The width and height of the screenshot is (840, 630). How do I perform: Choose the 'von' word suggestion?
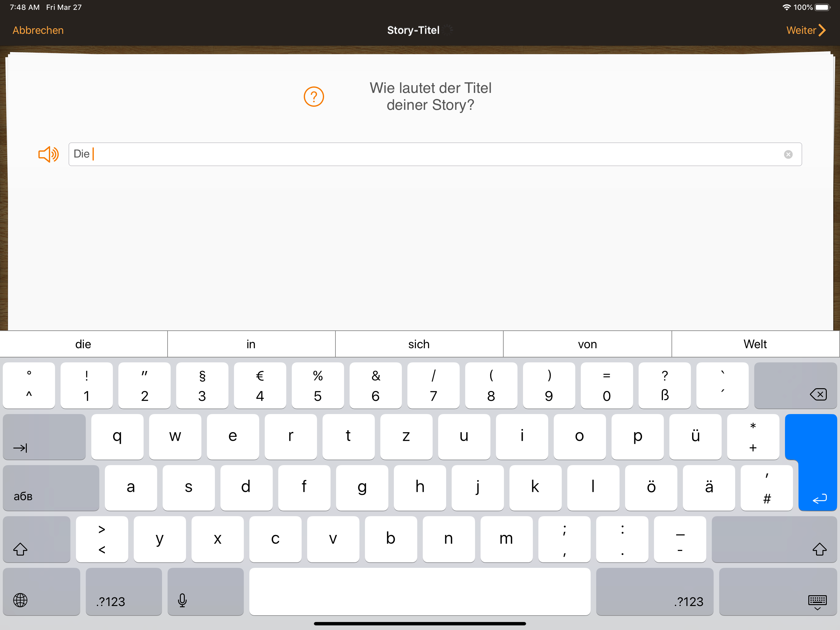587,344
